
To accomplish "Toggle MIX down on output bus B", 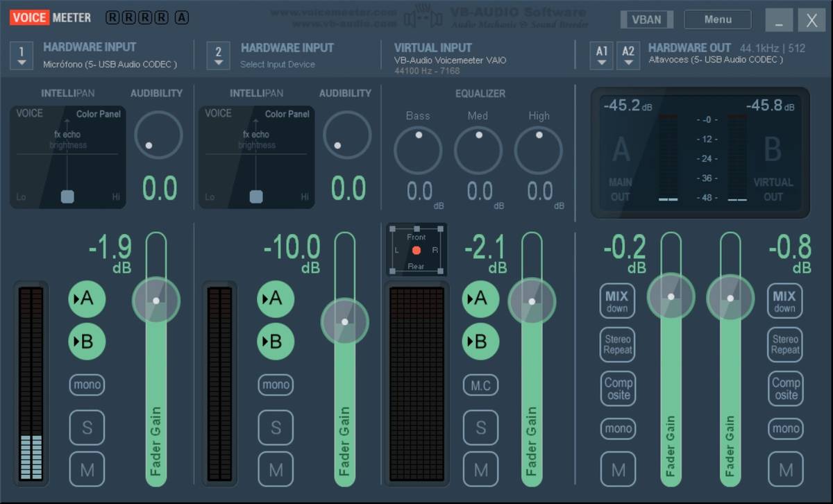I will click(x=785, y=301).
